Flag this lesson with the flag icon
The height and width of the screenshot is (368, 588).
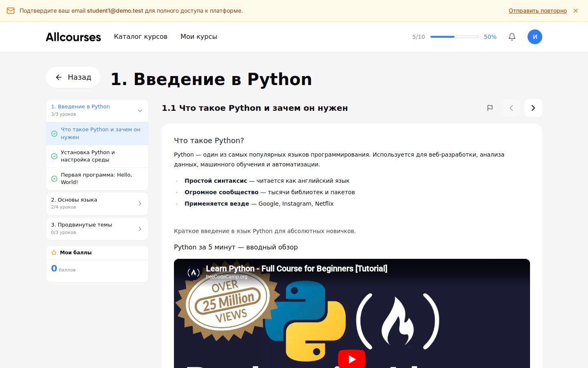(490, 108)
